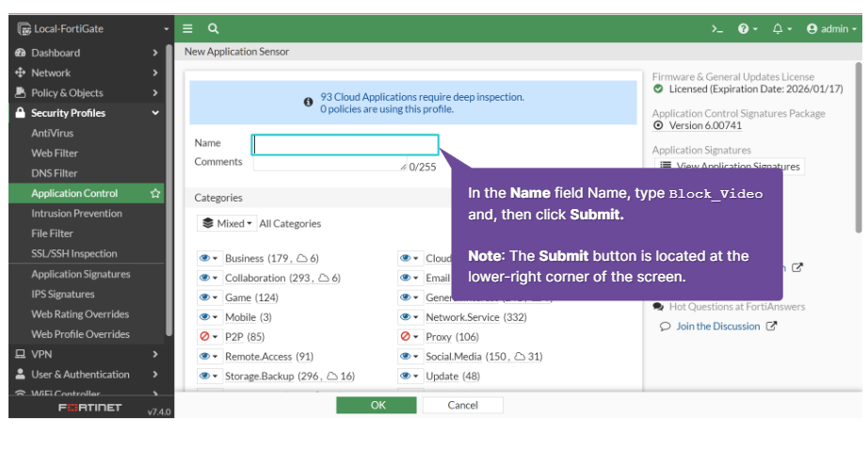
Task: Click the Dashboard gauge icon
Action: 21,53
